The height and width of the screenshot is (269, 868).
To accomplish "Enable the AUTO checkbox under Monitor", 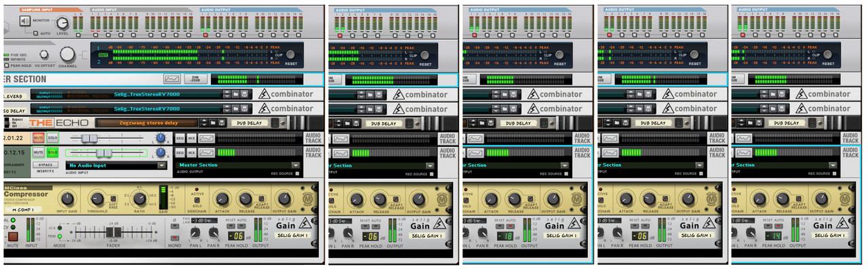I will (x=36, y=33).
